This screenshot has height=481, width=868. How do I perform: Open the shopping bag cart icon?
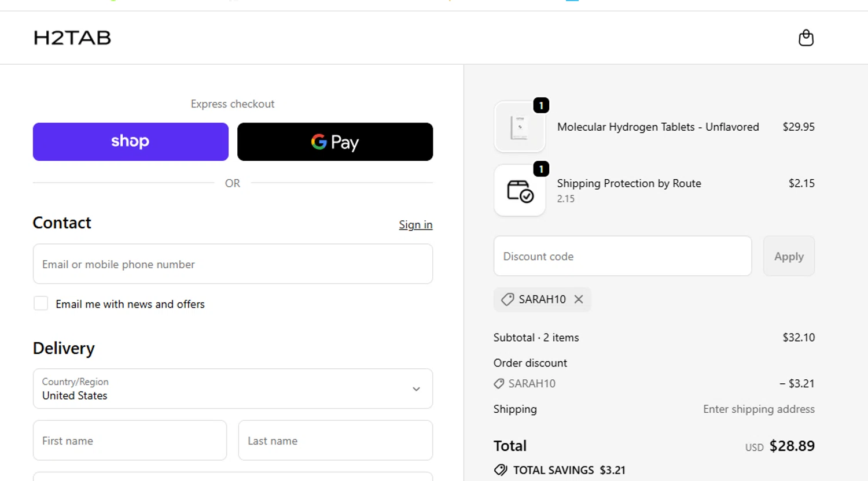[806, 38]
